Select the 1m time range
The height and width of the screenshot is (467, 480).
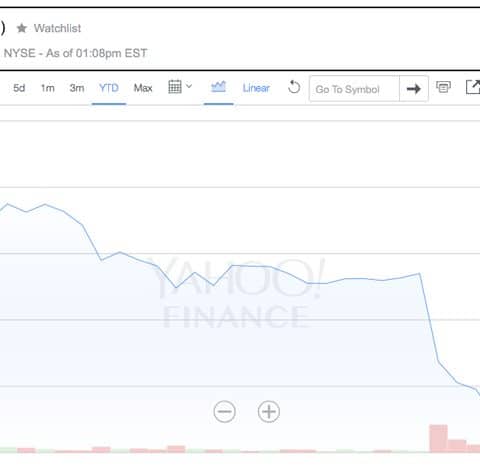click(x=48, y=88)
